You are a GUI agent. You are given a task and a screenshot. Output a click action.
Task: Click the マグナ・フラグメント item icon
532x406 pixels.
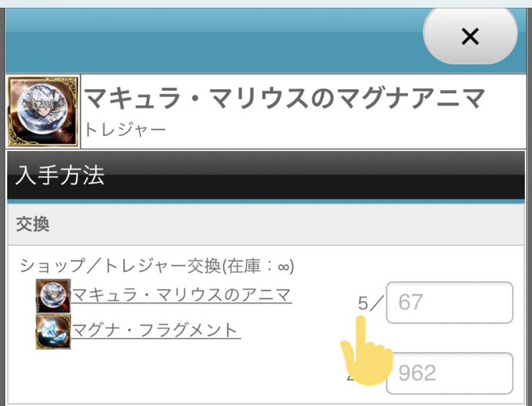(x=53, y=332)
